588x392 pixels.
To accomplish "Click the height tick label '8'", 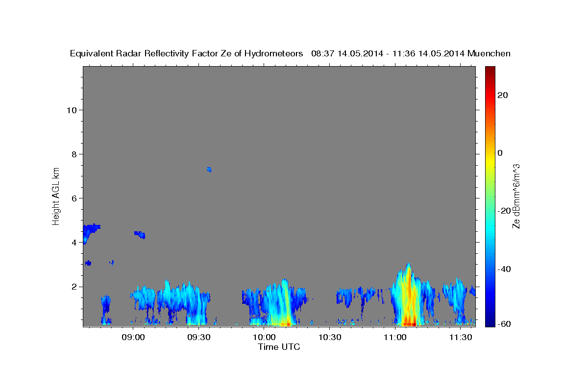I will pos(73,154).
